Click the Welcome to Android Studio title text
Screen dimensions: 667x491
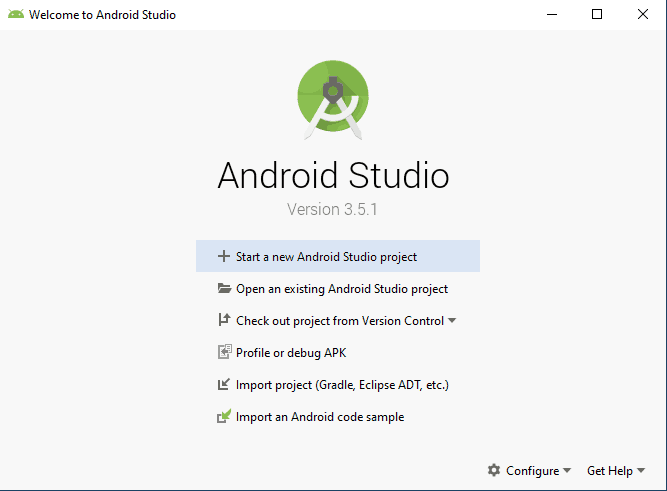tap(102, 14)
